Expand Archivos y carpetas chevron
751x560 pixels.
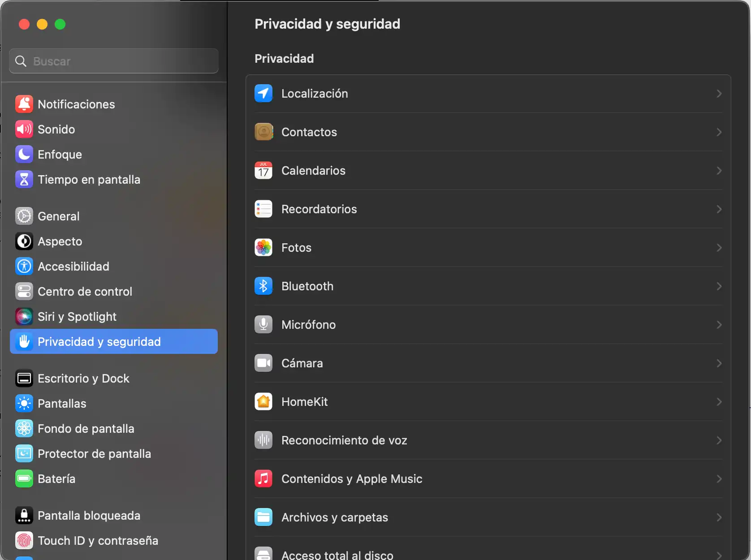coord(719,517)
